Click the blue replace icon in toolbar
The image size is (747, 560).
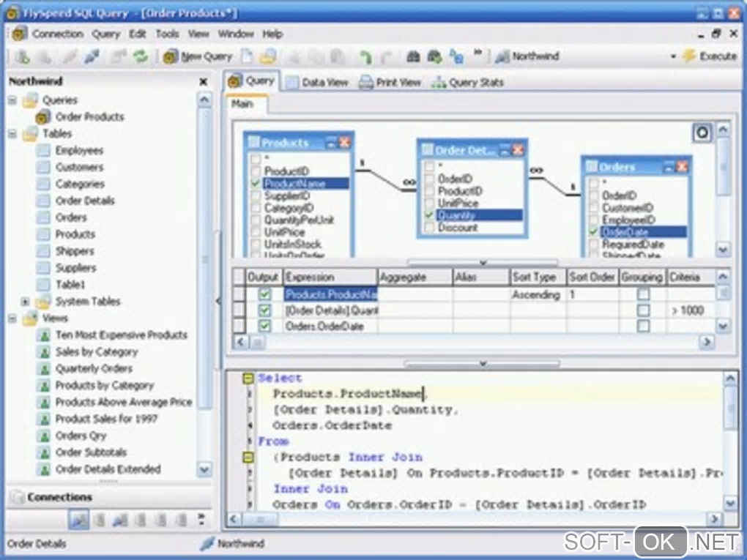point(456,56)
